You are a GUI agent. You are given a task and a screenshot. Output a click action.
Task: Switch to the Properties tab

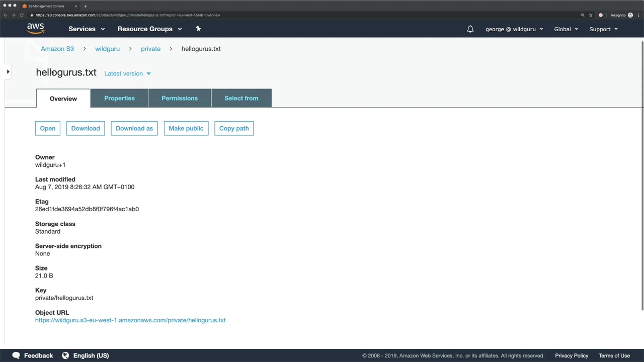click(x=119, y=98)
